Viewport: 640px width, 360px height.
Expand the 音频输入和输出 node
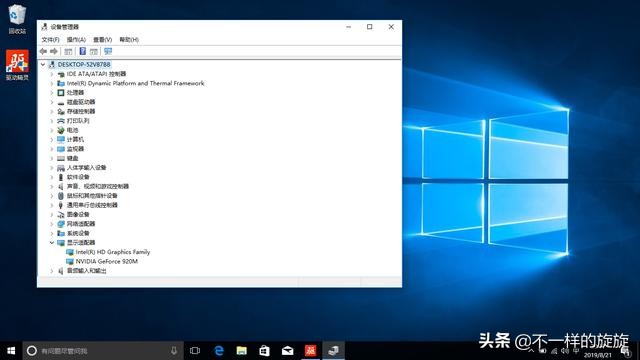tap(52, 271)
